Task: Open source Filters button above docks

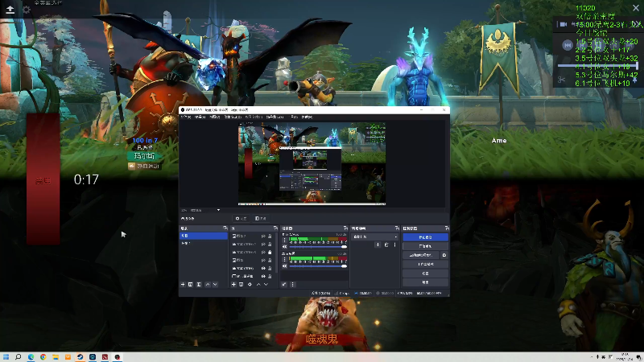Action: [x=261, y=218]
